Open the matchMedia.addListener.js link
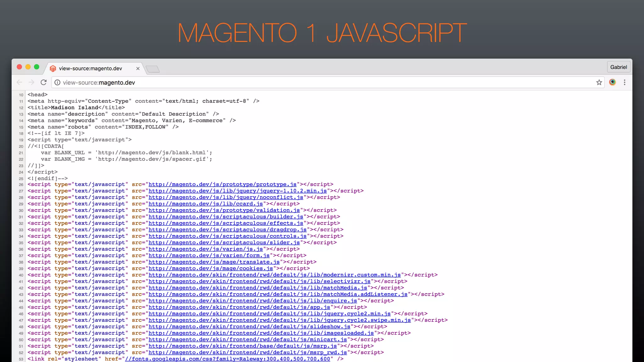Viewport: 644px width, 362px height. tap(278, 294)
